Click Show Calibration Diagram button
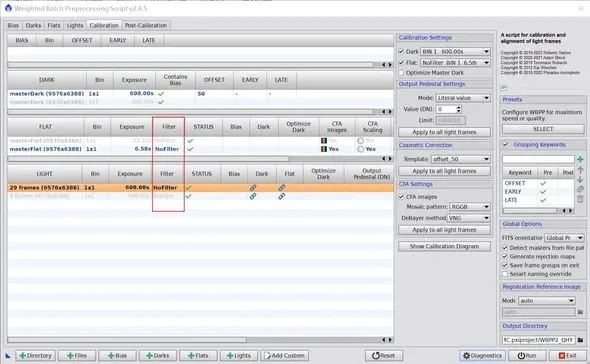590x364 pixels. click(444, 246)
